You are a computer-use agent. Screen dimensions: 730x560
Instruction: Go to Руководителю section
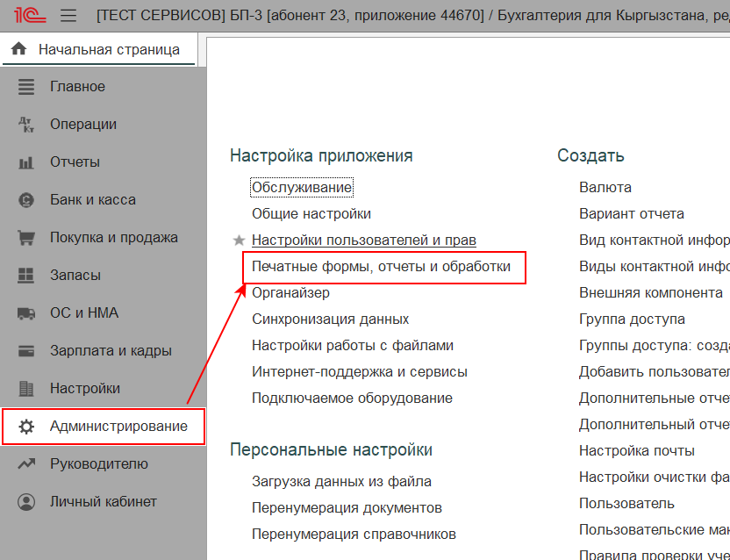[x=98, y=464]
